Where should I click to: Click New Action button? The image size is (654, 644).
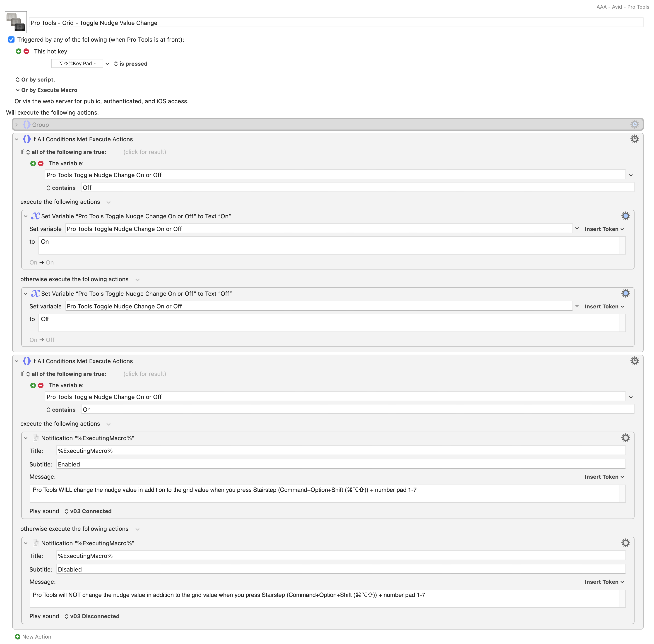[33, 636]
